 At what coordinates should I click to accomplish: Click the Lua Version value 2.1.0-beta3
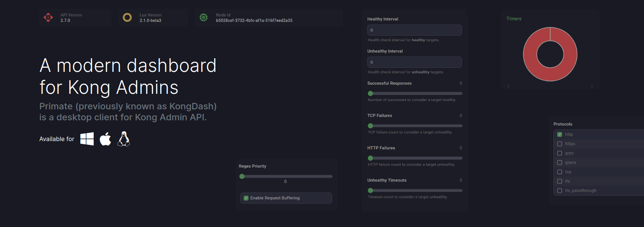[150, 20]
